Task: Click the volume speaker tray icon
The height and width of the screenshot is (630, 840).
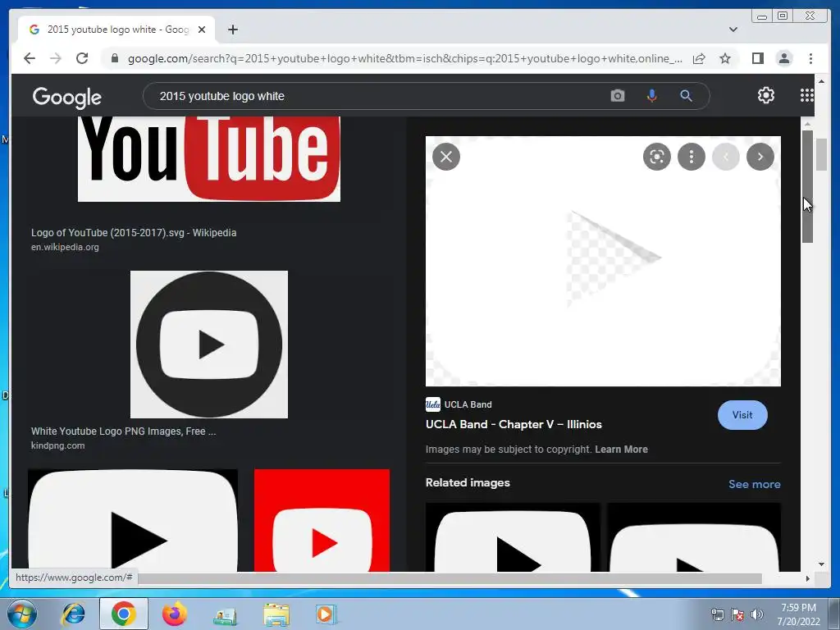Action: click(757, 614)
